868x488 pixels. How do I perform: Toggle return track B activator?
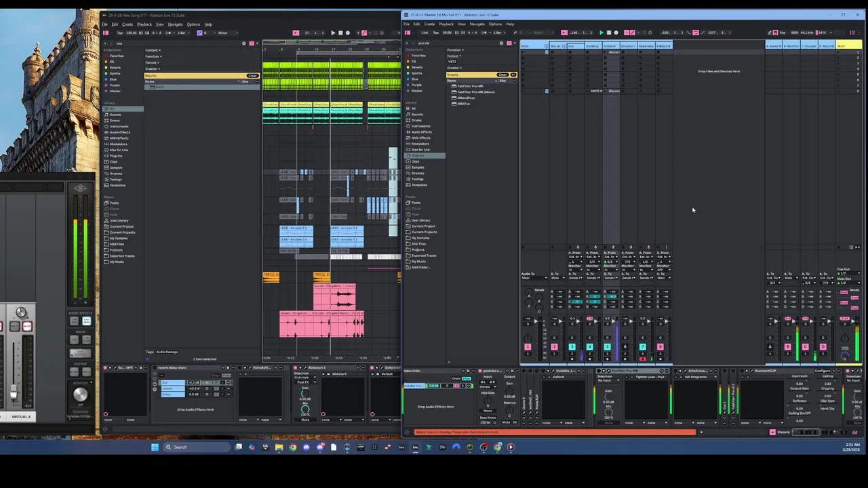click(787, 347)
